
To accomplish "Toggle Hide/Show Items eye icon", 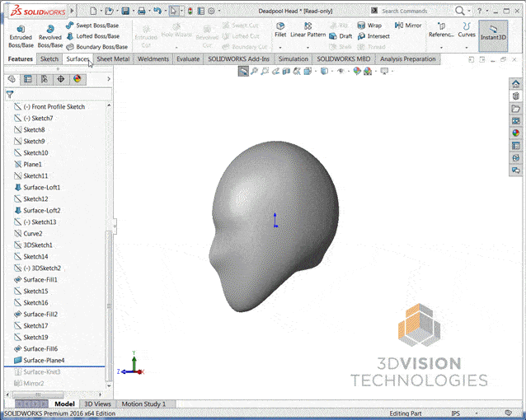I will pyautogui.click(x=340, y=71).
